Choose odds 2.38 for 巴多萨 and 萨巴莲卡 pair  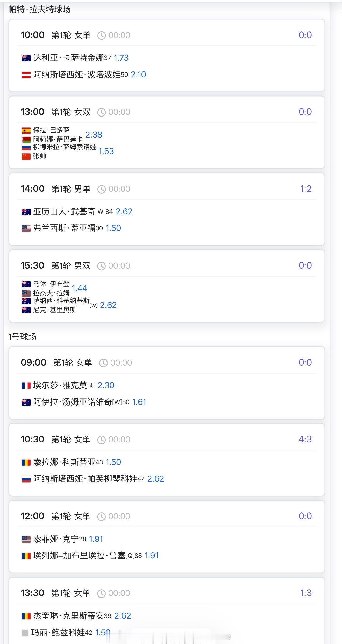point(94,135)
